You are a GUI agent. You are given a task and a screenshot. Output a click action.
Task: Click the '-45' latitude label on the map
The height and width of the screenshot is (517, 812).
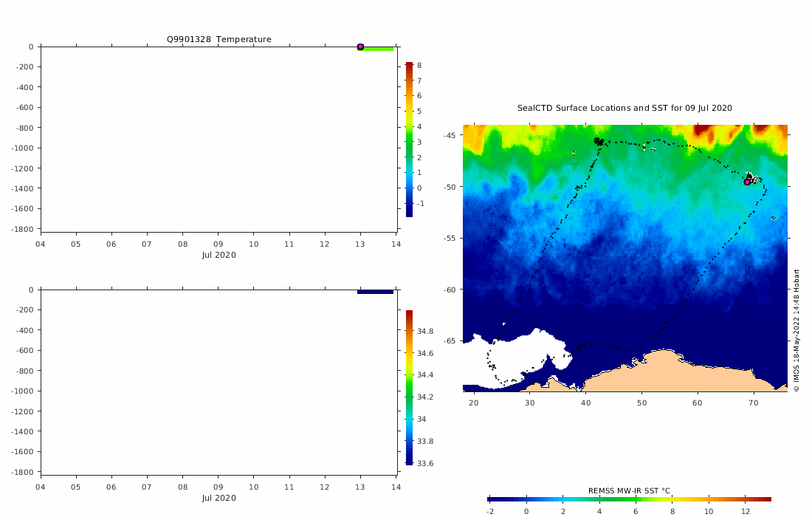coord(450,135)
